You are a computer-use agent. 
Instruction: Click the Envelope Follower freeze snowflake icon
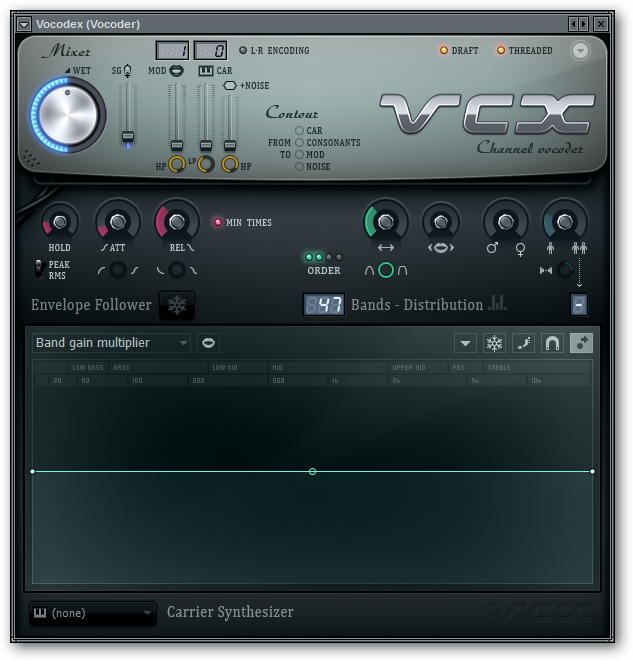point(177,305)
